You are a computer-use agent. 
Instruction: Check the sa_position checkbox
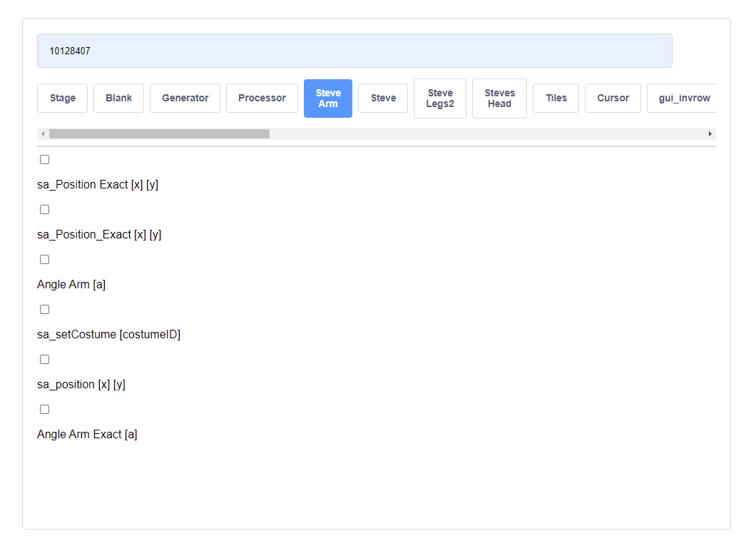[44, 359]
